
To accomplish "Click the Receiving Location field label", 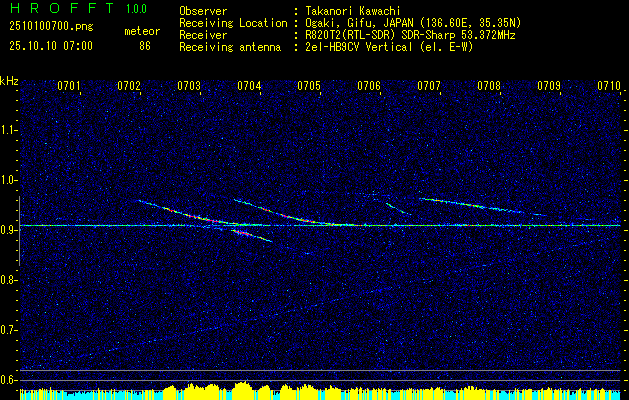I will click(x=233, y=23).
